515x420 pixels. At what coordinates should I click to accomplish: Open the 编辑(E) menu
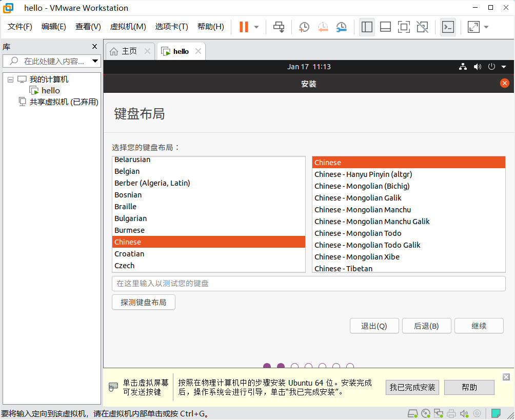[x=53, y=27]
